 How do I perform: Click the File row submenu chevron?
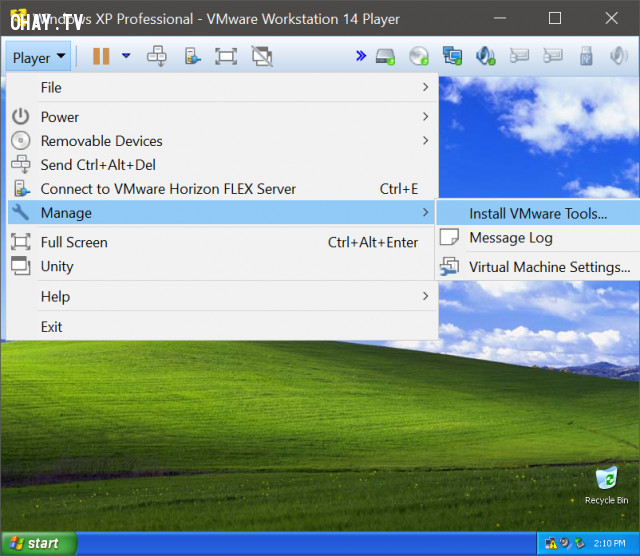(425, 87)
